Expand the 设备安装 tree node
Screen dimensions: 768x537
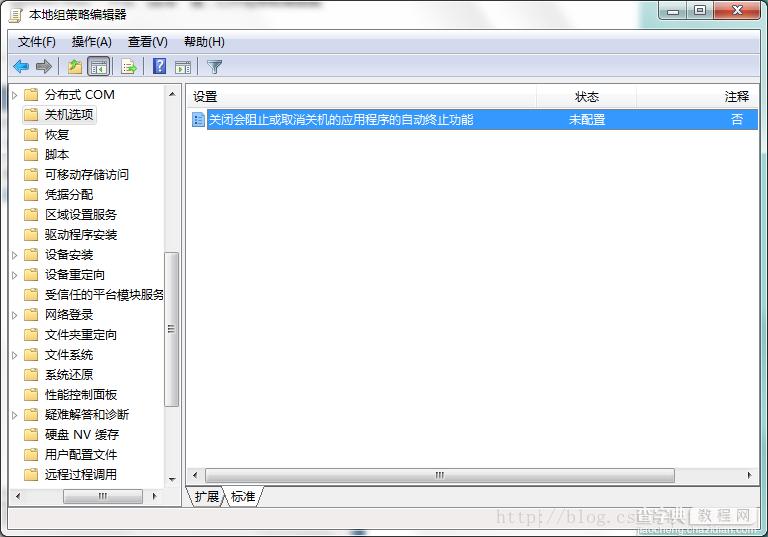(x=15, y=255)
